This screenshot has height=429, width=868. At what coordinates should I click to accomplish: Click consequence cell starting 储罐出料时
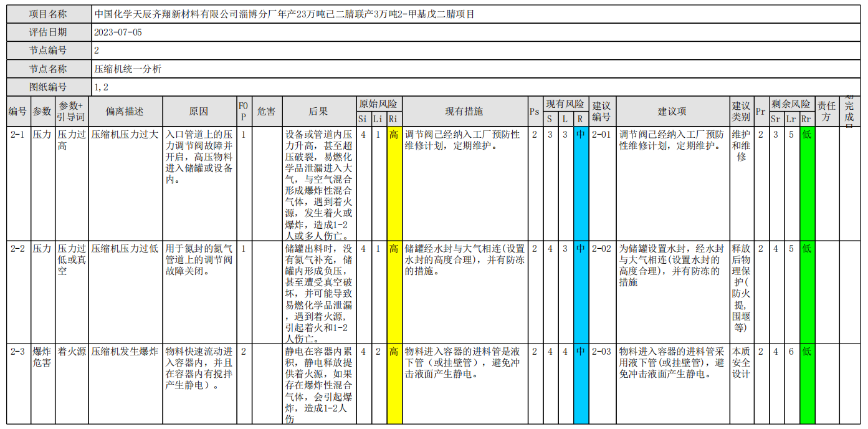(318, 291)
